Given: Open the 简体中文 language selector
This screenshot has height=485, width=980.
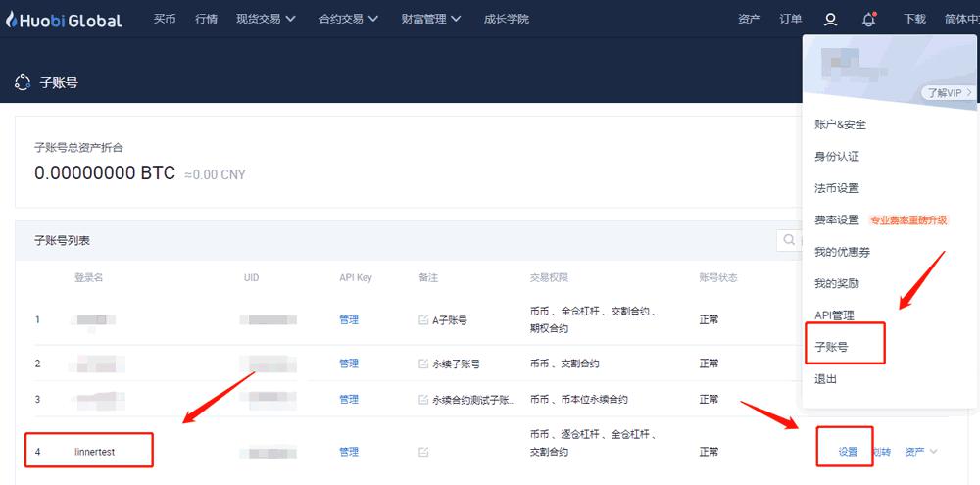Looking at the screenshot, I should pyautogui.click(x=962, y=19).
